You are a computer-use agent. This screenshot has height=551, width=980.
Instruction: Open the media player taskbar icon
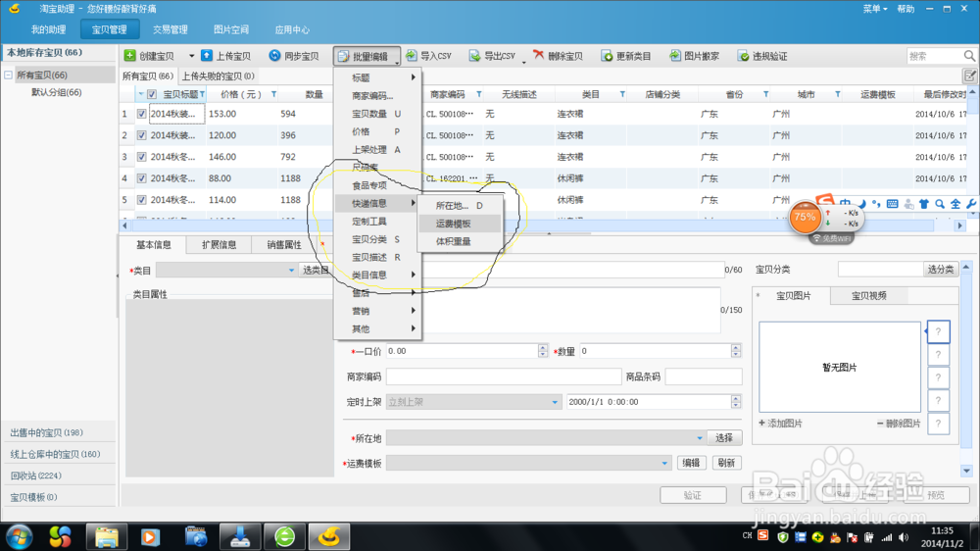coord(150,537)
